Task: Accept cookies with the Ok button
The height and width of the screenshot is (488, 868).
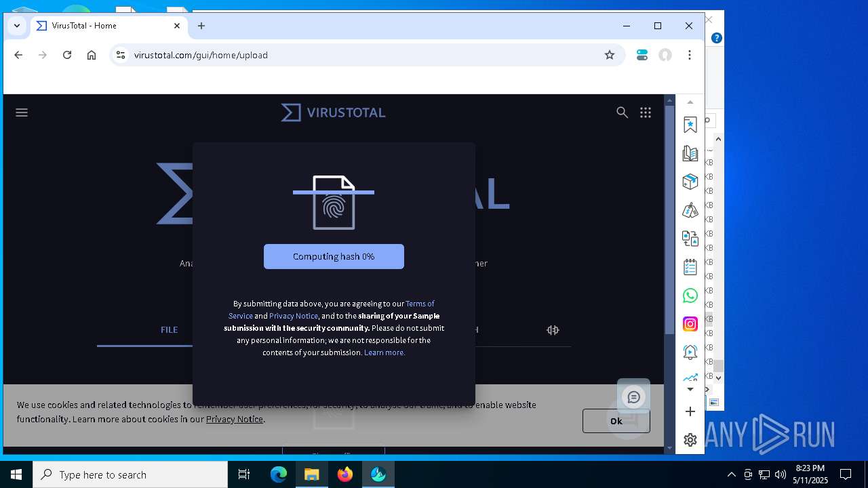Action: click(616, 421)
